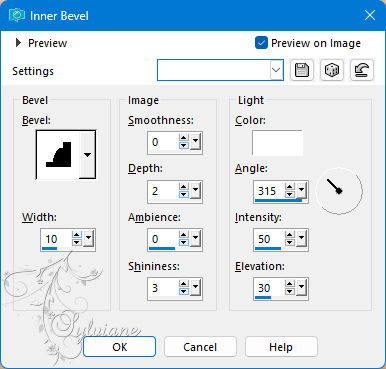This screenshot has width=386, height=369.
Task: Expand the Preview disclosure triangle
Action: [x=18, y=43]
